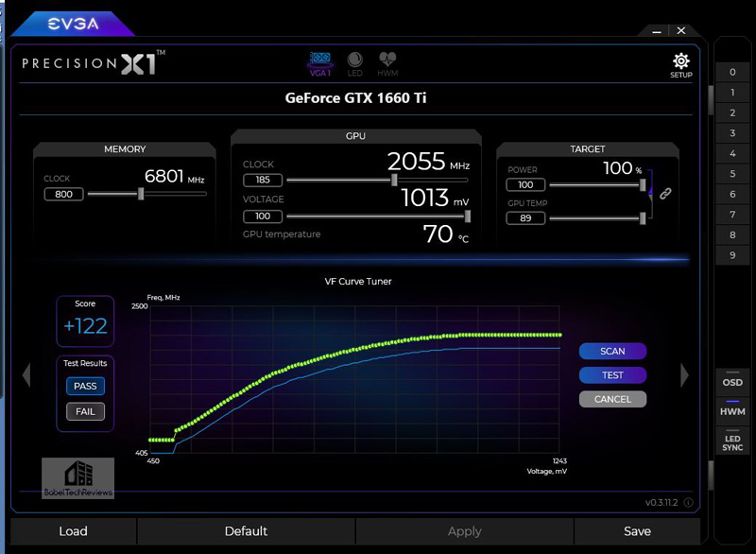Click the memory clock slider handle
Viewport: 756px width, 554px height.
point(141,194)
